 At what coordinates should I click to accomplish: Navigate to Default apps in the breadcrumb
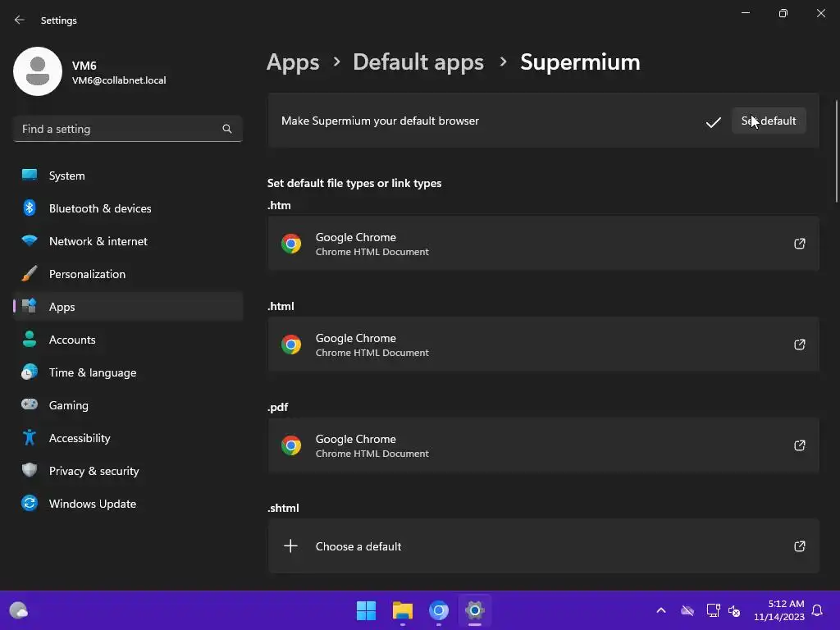coord(418,62)
